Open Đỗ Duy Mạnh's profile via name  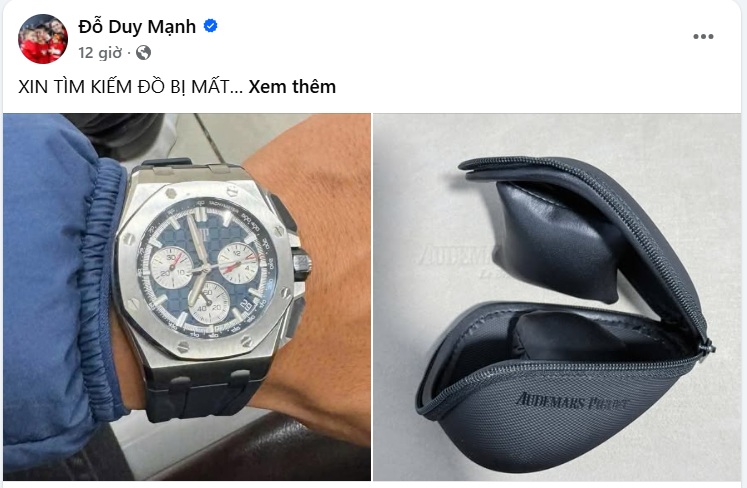coord(137,26)
